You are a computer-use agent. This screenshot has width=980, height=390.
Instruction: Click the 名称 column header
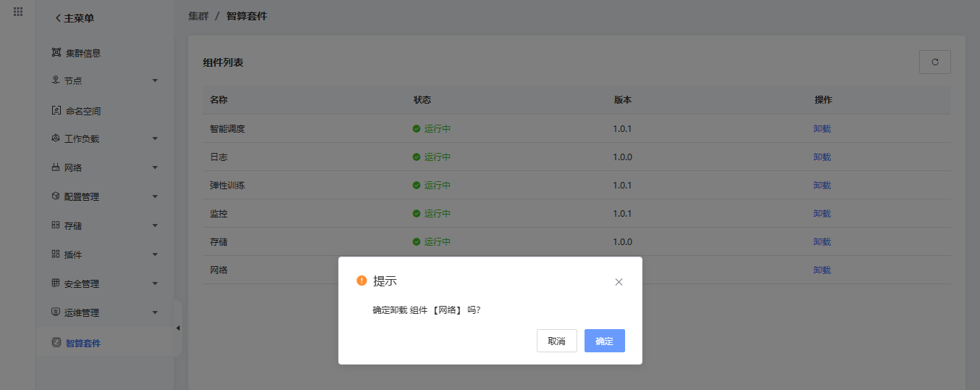coord(219,100)
